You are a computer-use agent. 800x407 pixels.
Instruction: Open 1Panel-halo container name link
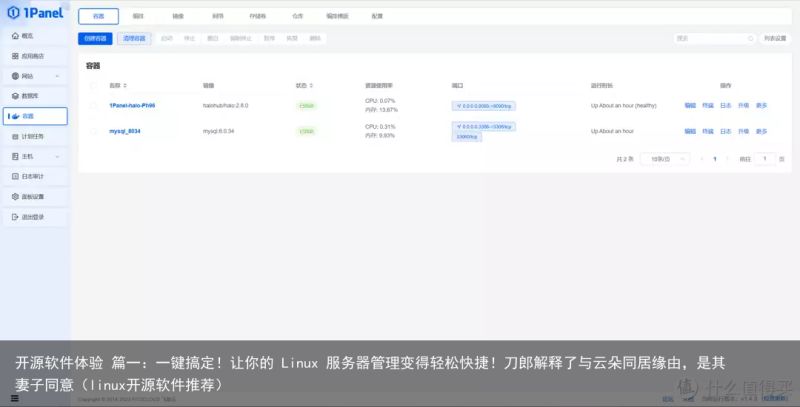tap(132, 106)
